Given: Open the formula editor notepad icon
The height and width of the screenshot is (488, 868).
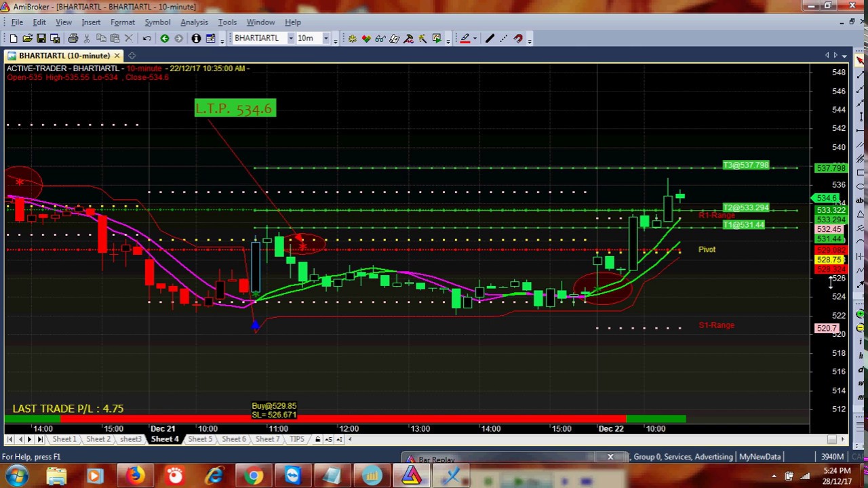Looking at the screenshot, I should click(x=395, y=39).
